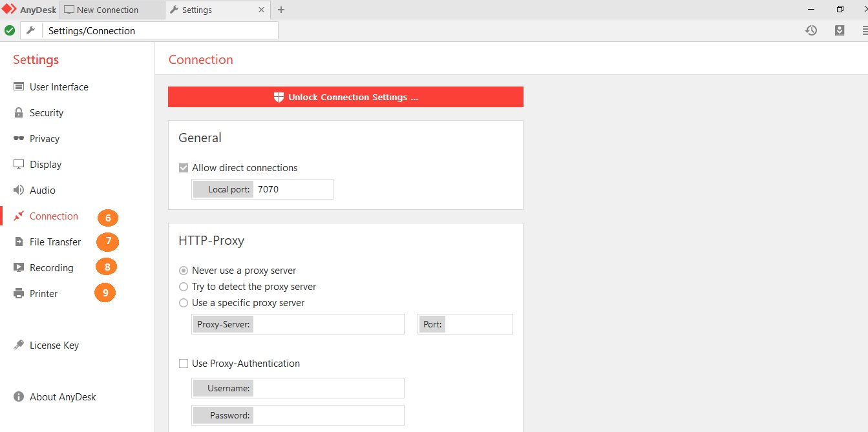
Task: Open Security settings via the lock icon
Action: pyautogui.click(x=19, y=113)
